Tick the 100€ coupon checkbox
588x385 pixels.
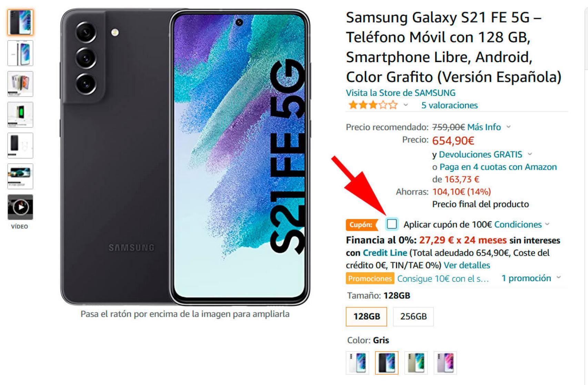pos(392,224)
